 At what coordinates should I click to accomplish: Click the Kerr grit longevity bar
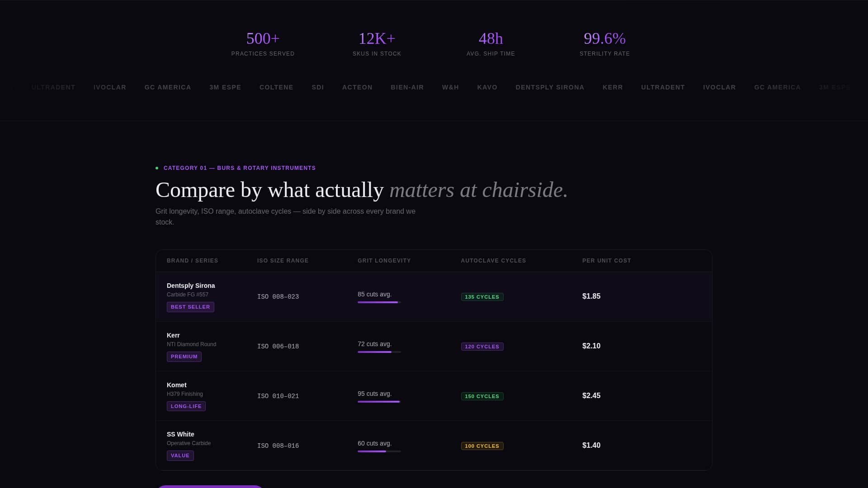coord(379,352)
